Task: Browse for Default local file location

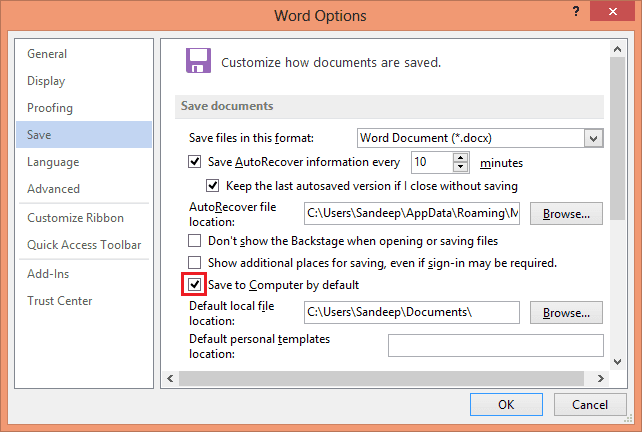Action: (x=566, y=312)
